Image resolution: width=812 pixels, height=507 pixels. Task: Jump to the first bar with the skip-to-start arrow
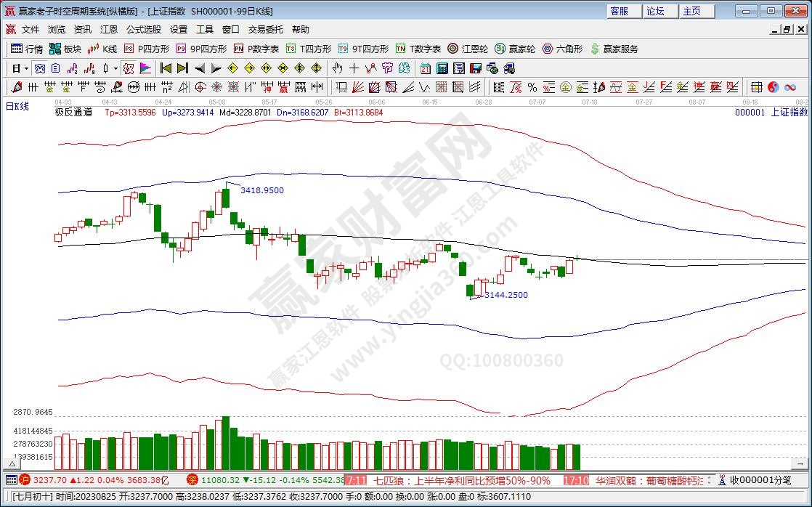166,68
